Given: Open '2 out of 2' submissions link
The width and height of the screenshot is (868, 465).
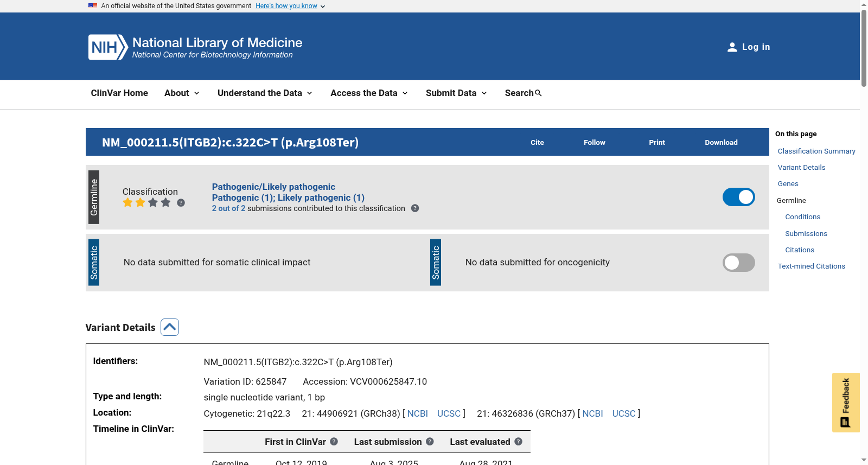Looking at the screenshot, I should (228, 208).
